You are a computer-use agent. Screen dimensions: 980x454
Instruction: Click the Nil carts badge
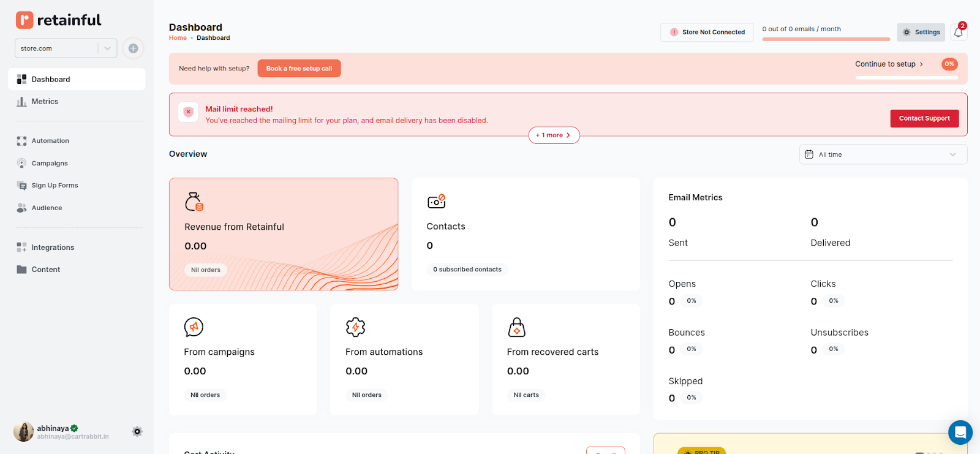coord(526,395)
